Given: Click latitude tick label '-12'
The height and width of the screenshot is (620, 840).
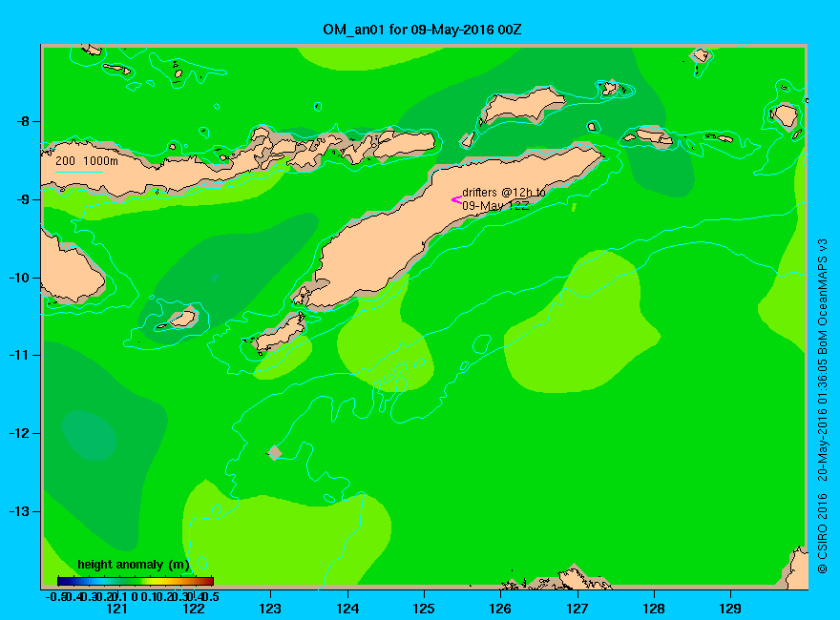Looking at the screenshot, I should click(x=19, y=433).
